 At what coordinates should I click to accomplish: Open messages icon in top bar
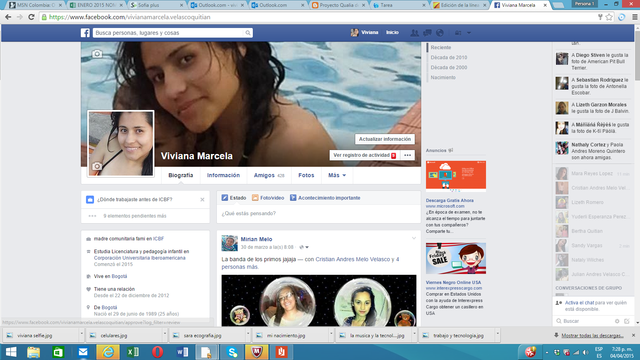pos(427,33)
